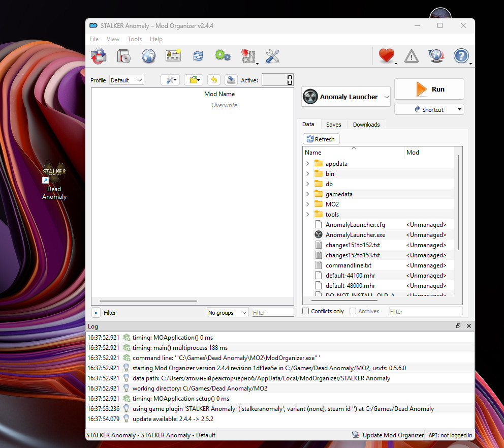Expand the gamedata folder in tree

(x=308, y=194)
